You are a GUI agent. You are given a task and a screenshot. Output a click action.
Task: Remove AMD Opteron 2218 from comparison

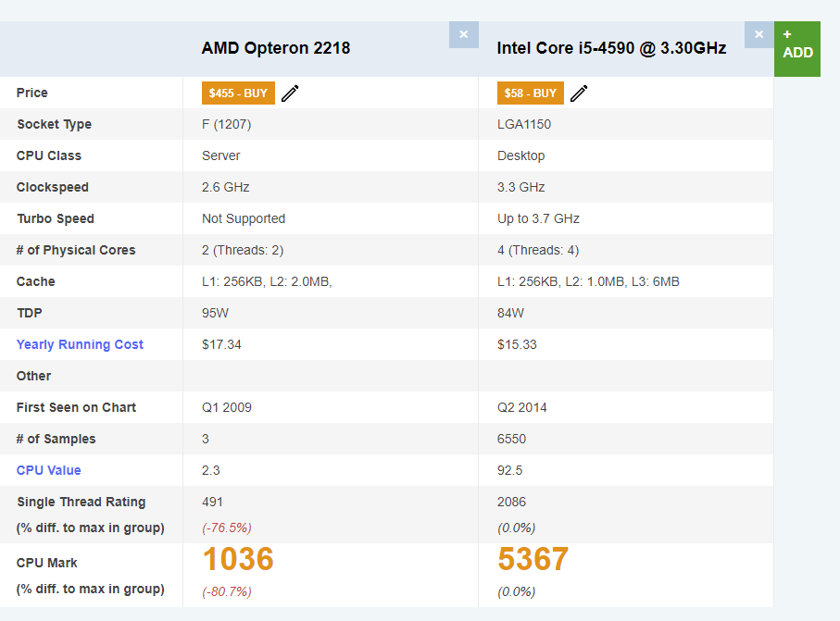pos(463,34)
